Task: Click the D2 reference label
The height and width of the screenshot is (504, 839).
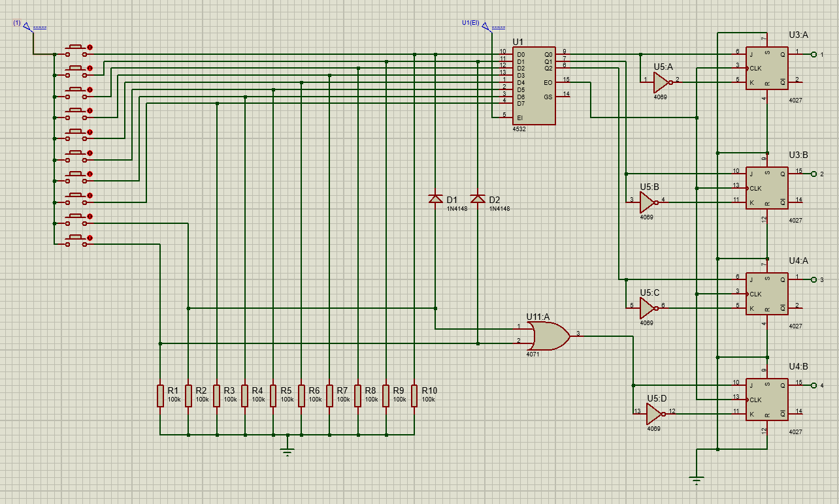Action: pos(495,200)
